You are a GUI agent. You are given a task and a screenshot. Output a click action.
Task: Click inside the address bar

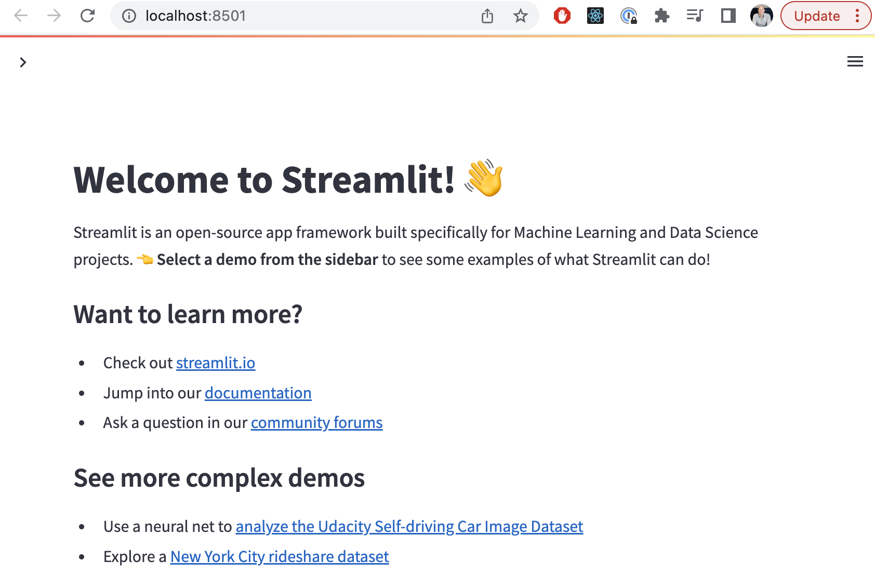click(312, 16)
